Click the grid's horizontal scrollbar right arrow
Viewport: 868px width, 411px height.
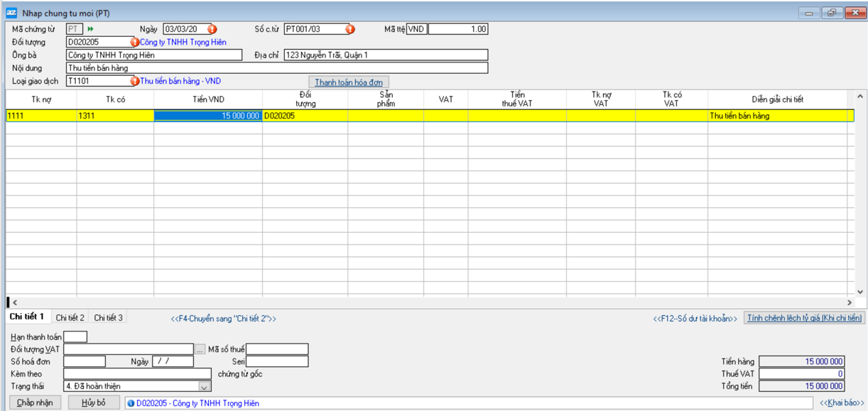click(x=849, y=302)
